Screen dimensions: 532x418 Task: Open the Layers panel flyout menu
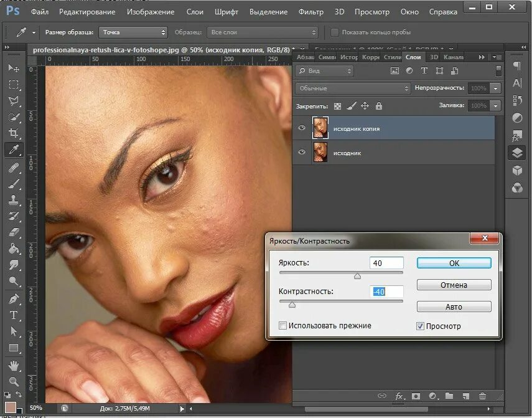pyautogui.click(x=497, y=57)
